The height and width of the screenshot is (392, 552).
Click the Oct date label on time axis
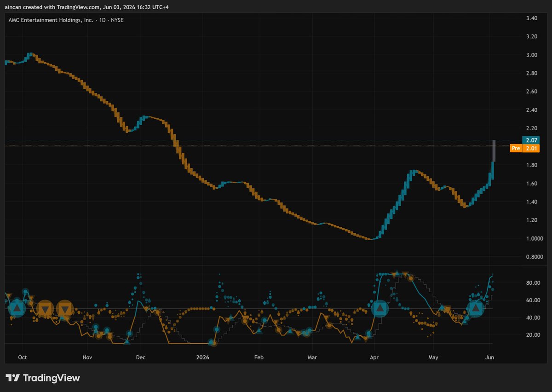(x=23, y=357)
